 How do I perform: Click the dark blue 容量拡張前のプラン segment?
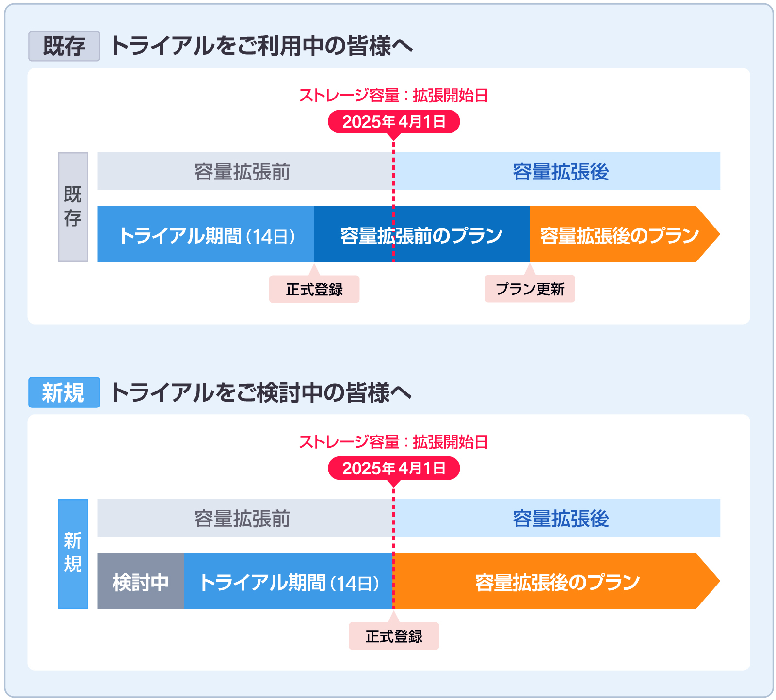[422, 234]
